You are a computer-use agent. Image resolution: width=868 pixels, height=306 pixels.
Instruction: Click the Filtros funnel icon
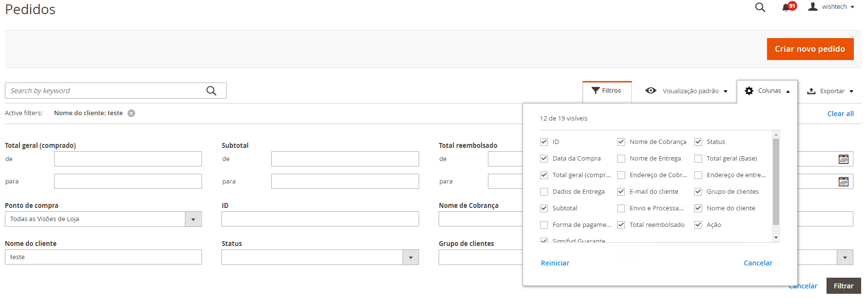(x=595, y=90)
